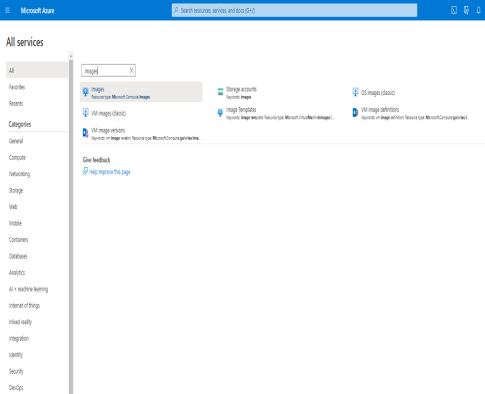The height and width of the screenshot is (394, 485).
Task: Select the General category
Action: (x=16, y=141)
